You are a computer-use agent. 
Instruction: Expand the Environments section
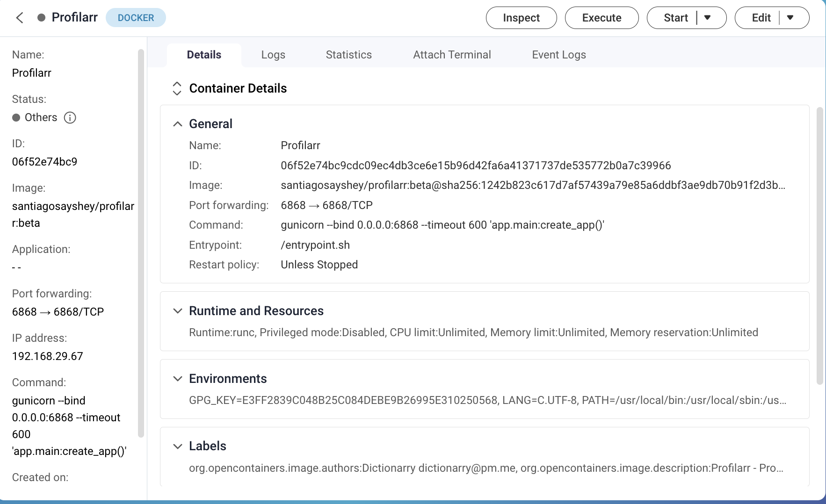coord(178,379)
